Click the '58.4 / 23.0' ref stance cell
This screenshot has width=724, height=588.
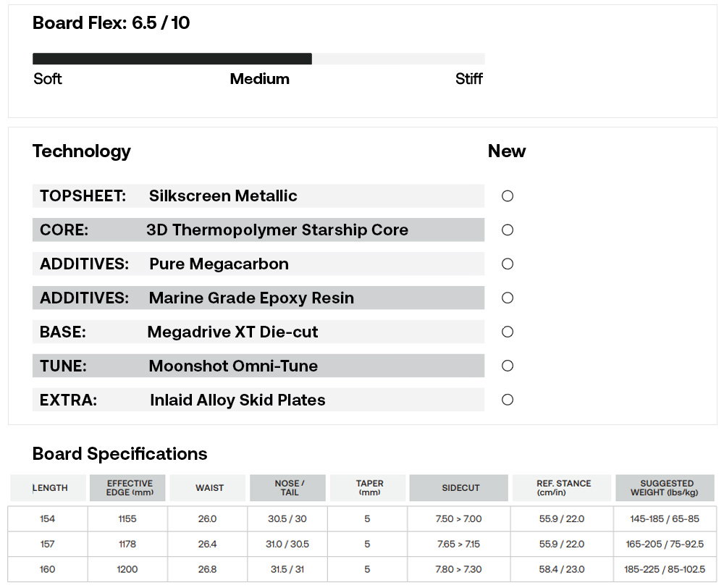click(562, 569)
